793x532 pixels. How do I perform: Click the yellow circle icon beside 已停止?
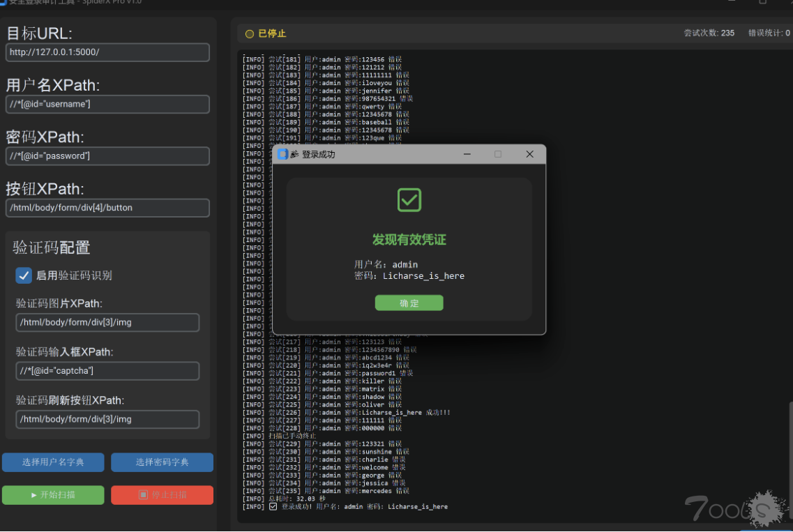click(x=249, y=34)
